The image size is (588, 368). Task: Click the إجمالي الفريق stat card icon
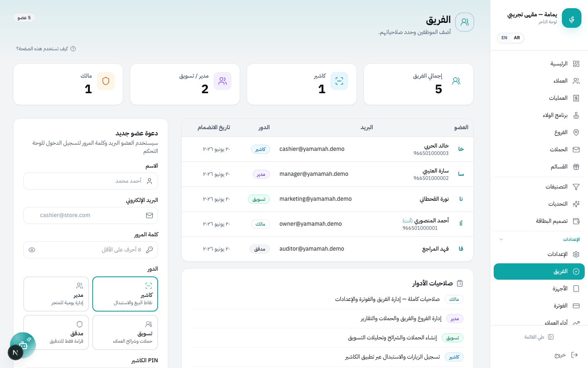(x=456, y=81)
